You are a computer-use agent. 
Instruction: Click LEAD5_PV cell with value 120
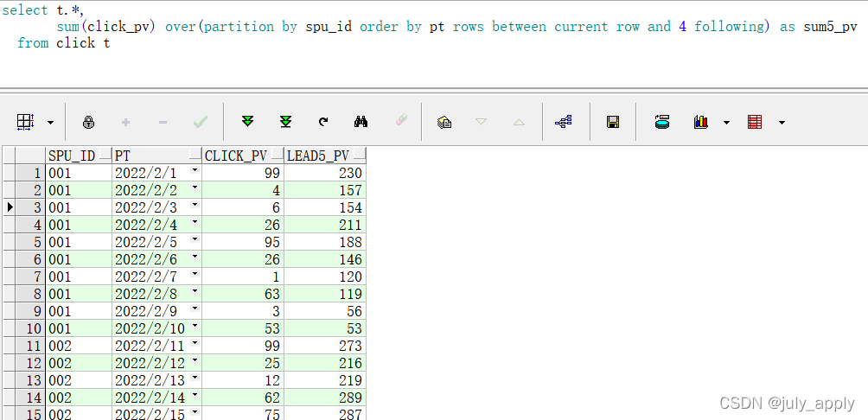click(x=325, y=277)
